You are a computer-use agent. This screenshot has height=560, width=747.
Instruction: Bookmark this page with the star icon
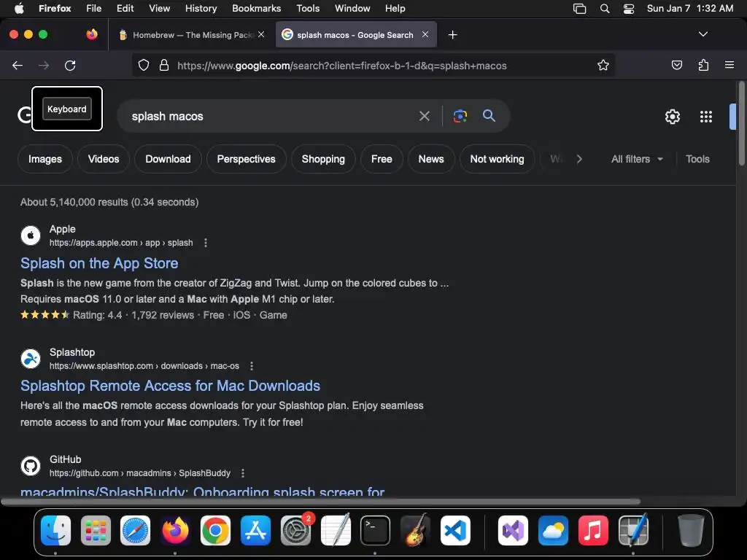[603, 65]
